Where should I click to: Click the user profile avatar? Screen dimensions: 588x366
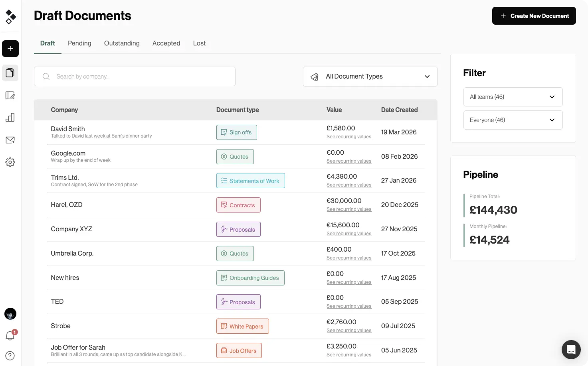coord(10,314)
